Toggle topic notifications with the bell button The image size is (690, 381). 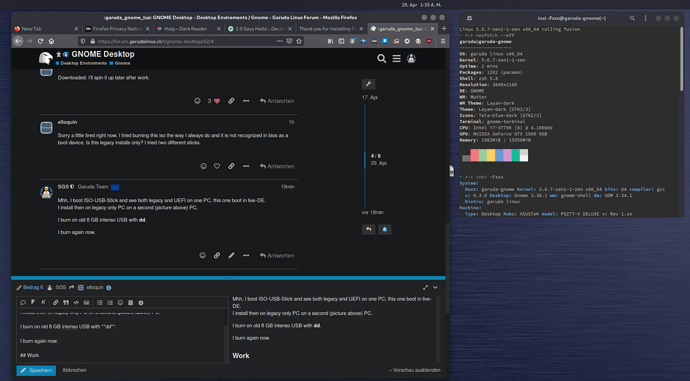click(385, 229)
